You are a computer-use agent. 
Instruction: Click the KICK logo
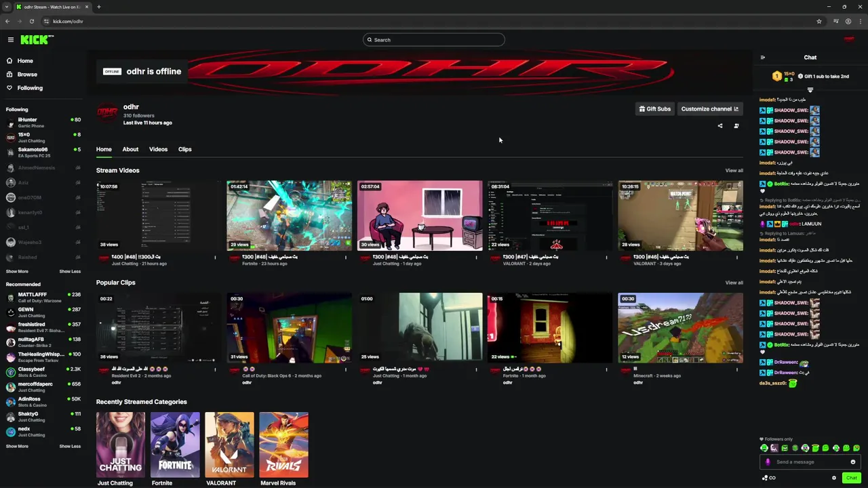(x=37, y=40)
